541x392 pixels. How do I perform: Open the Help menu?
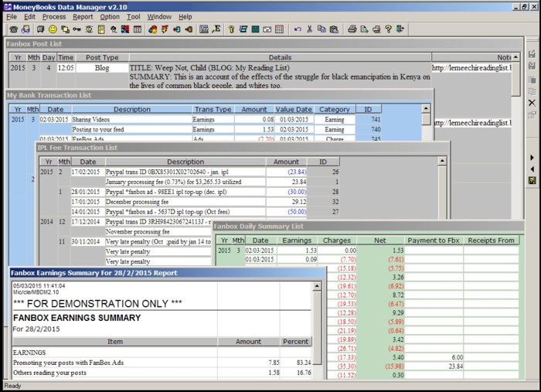[185, 17]
